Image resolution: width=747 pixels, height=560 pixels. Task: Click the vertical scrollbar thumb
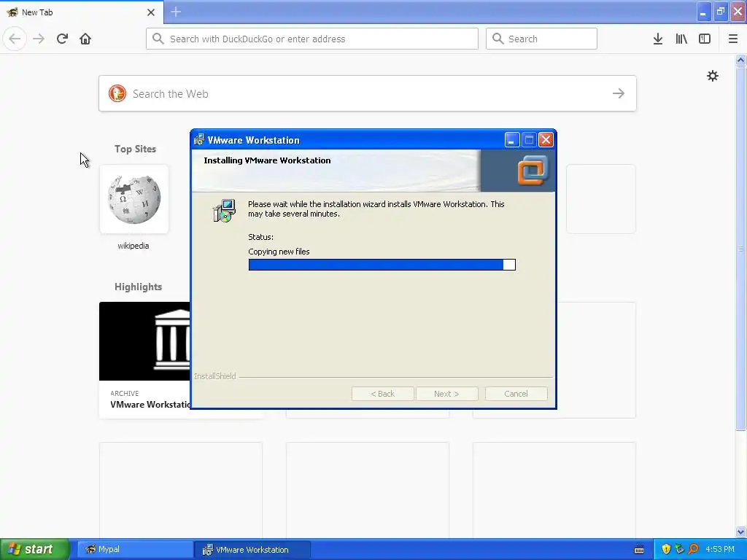[x=740, y=248]
